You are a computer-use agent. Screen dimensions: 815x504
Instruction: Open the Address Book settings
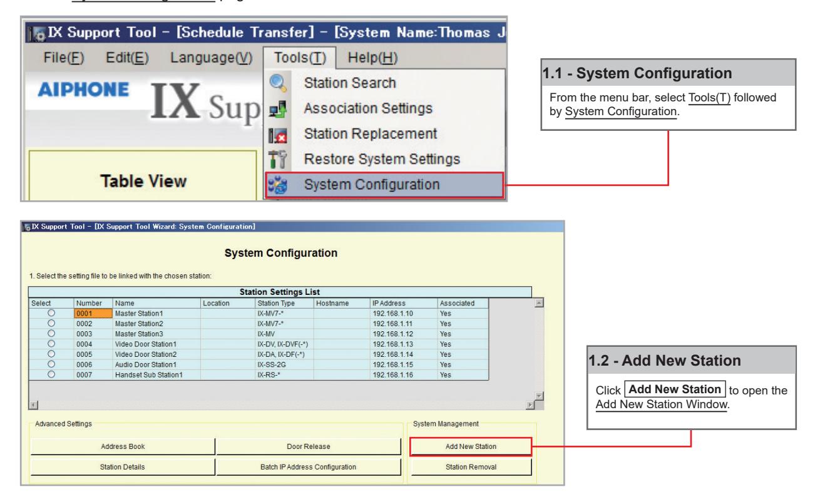[x=123, y=446]
